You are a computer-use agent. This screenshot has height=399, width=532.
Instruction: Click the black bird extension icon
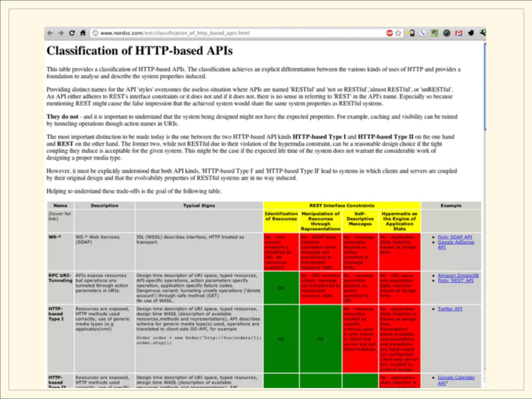[471, 33]
